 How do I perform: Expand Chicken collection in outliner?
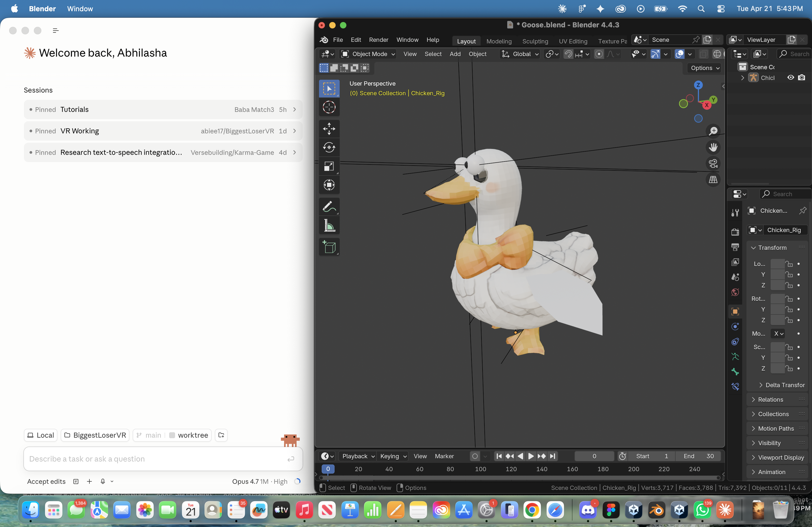(742, 78)
